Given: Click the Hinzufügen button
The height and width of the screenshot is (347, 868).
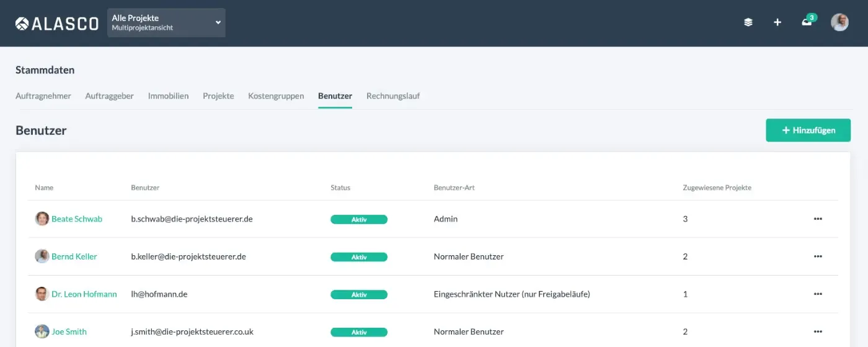Looking at the screenshot, I should 808,130.
